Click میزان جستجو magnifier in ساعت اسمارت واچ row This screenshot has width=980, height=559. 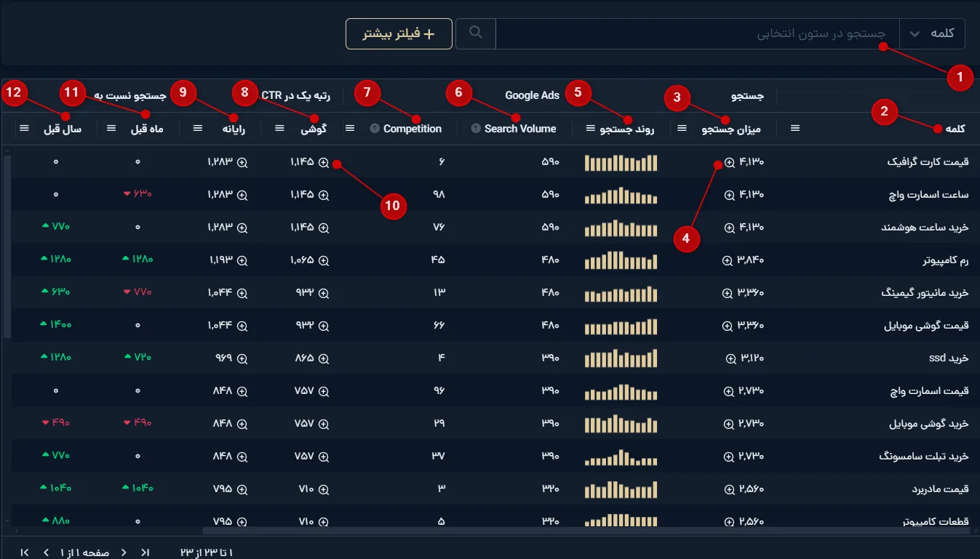[x=730, y=195]
